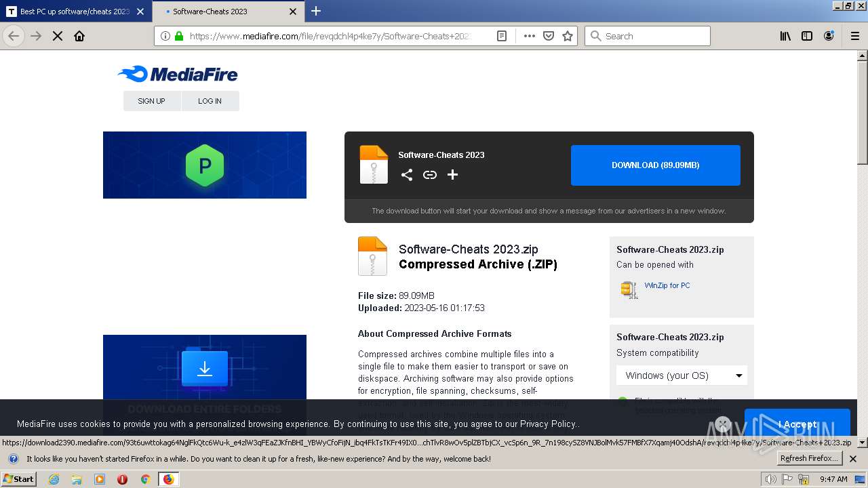Bookmark this page with the star icon
868x488 pixels.
[x=568, y=36]
